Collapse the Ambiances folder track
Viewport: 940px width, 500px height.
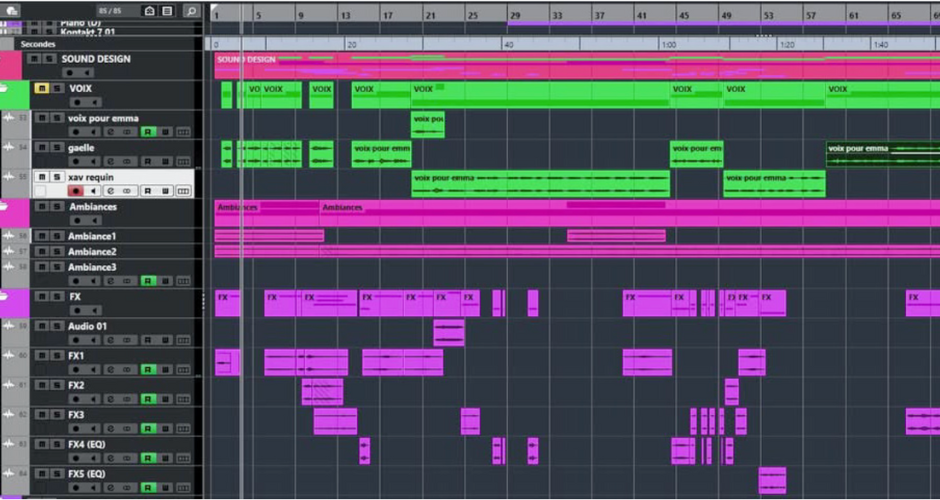[x=7, y=207]
